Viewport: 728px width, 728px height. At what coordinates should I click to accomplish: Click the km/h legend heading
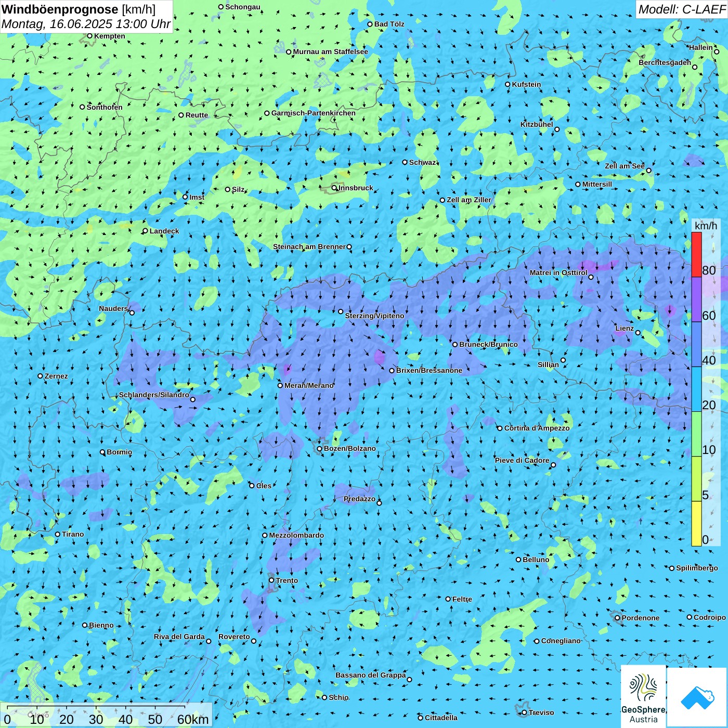coord(706,226)
